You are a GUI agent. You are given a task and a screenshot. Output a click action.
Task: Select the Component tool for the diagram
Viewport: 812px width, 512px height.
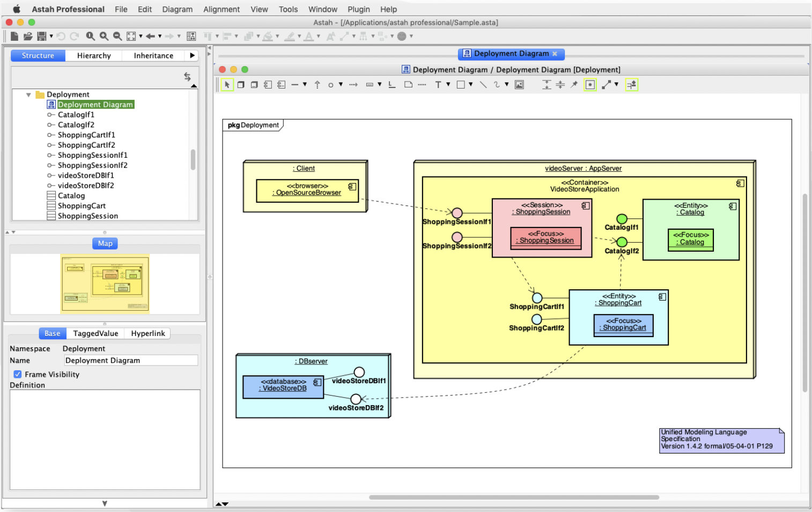267,84
